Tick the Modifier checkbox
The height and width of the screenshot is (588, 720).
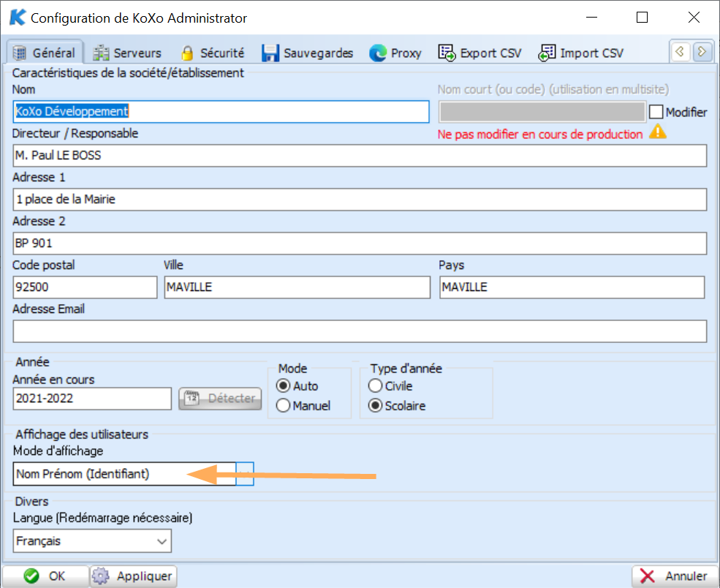point(656,112)
